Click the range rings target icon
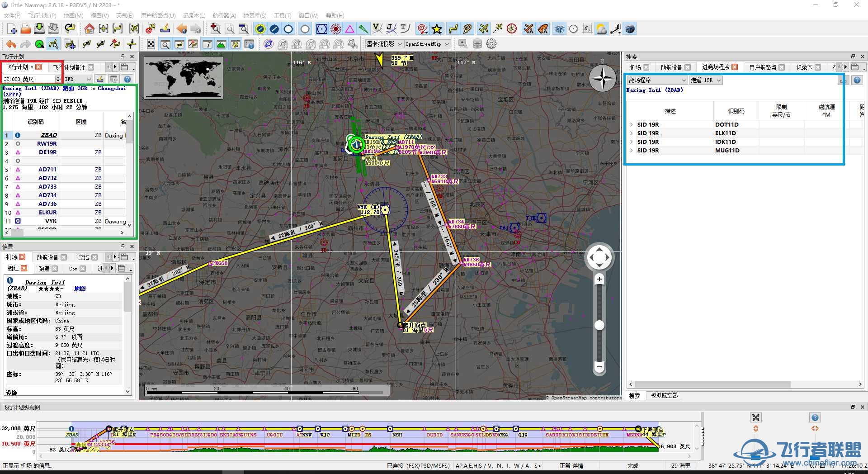868x474 pixels. (x=423, y=29)
